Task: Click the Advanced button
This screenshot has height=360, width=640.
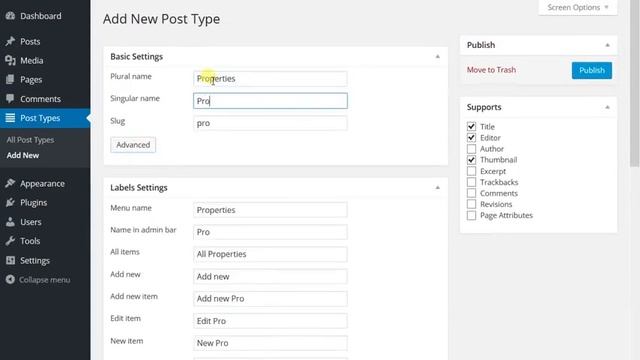Action: click(133, 145)
